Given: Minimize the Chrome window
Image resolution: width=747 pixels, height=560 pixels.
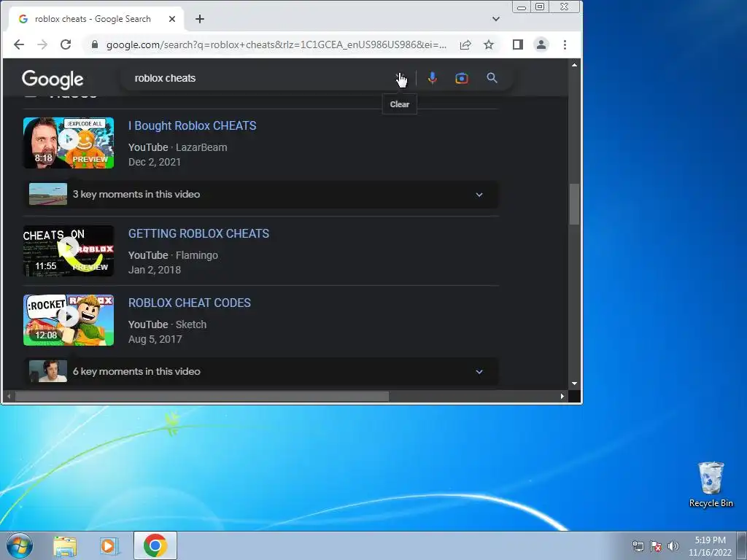Looking at the screenshot, I should 522,7.
